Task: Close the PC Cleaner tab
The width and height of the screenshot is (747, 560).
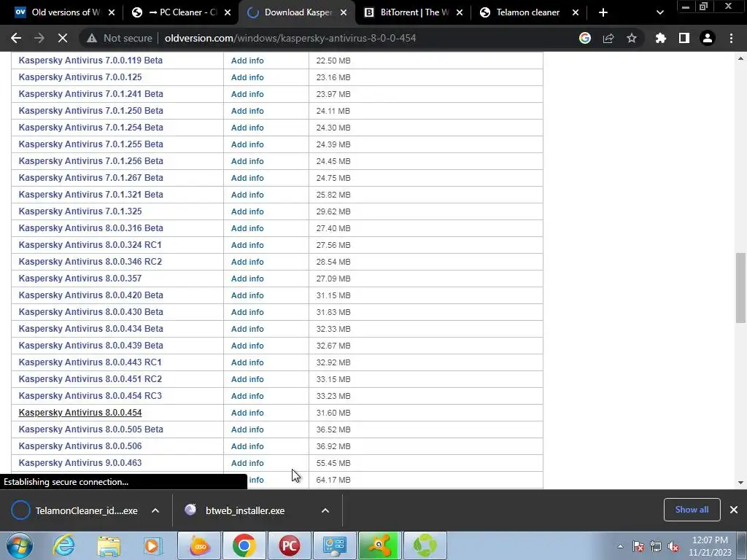Action: pos(228,12)
